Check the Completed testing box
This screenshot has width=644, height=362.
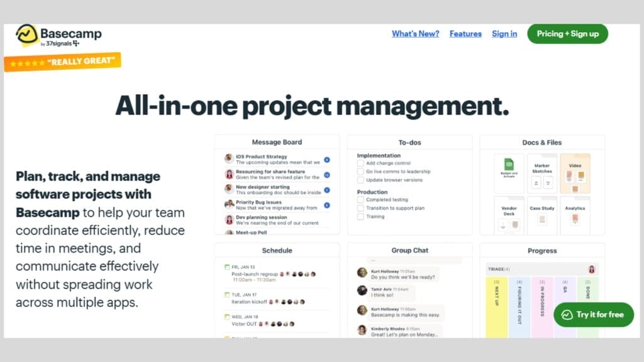(x=360, y=200)
